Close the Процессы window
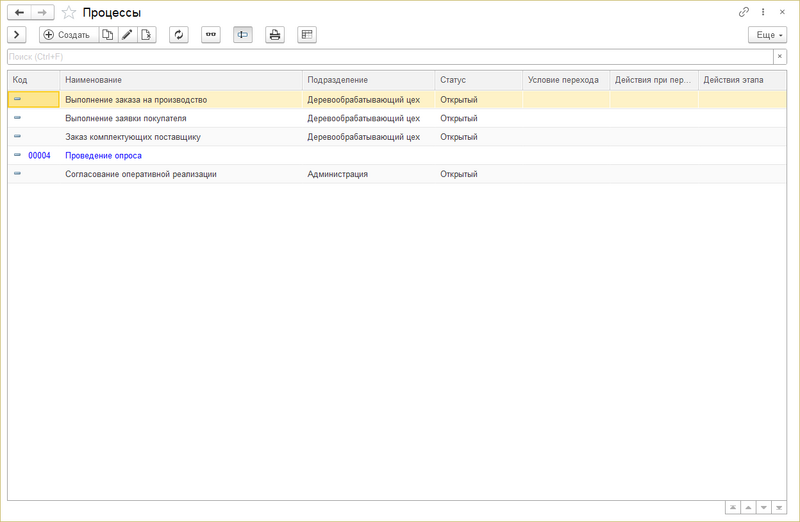This screenshot has height=522, width=800. (x=782, y=12)
